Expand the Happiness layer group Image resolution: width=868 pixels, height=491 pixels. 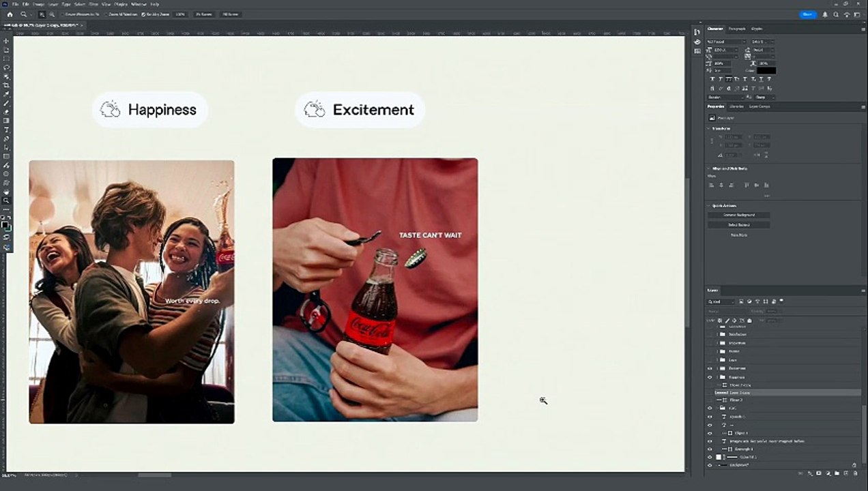717,377
